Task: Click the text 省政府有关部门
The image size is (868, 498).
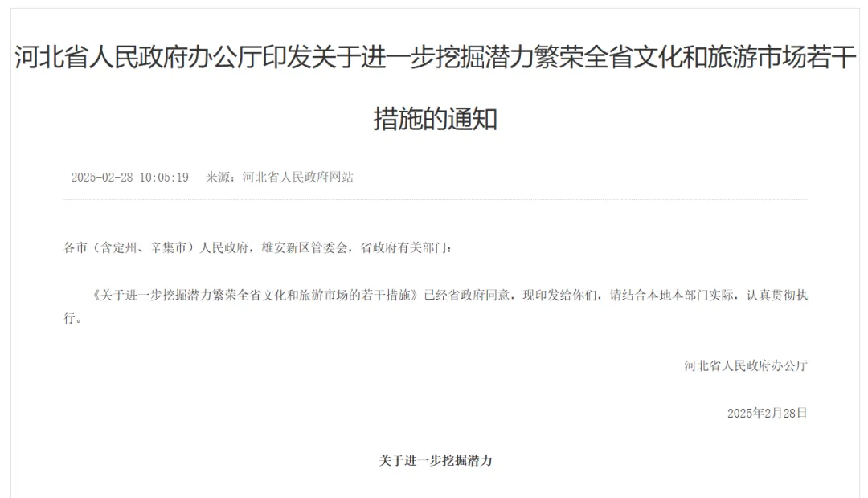Action: [x=403, y=247]
